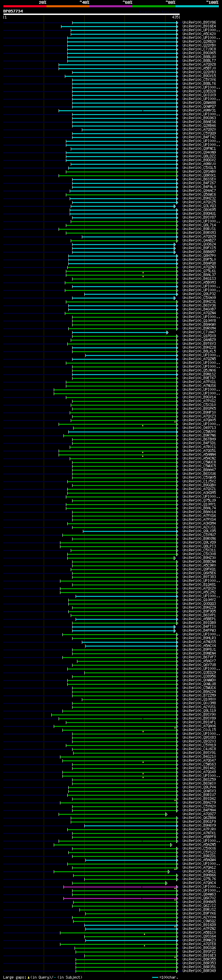This screenshot has width=222, height=980.
Task: Open hit UniRef100_Q9FKQ1
Action: 199,569
